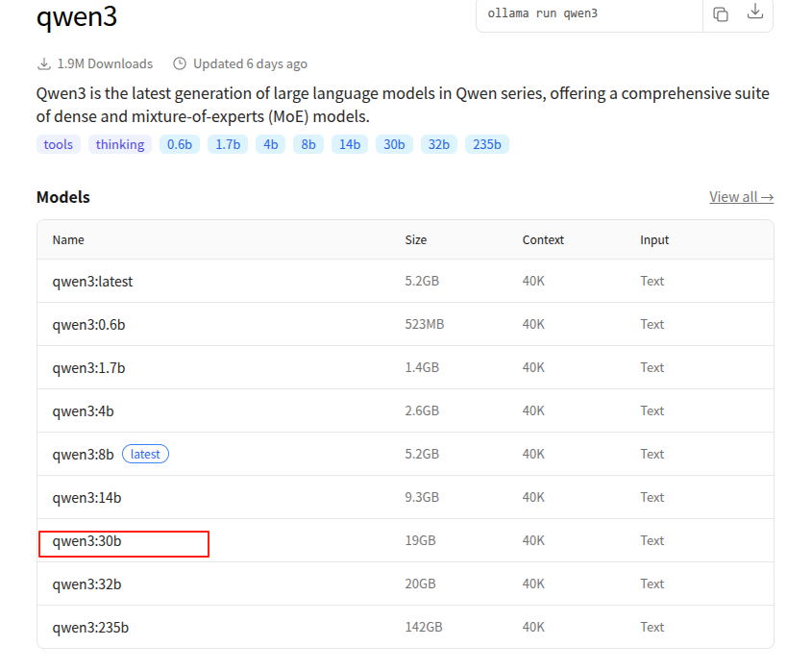Click the 19GB size value
Screen dimensions: 812x671
point(421,540)
